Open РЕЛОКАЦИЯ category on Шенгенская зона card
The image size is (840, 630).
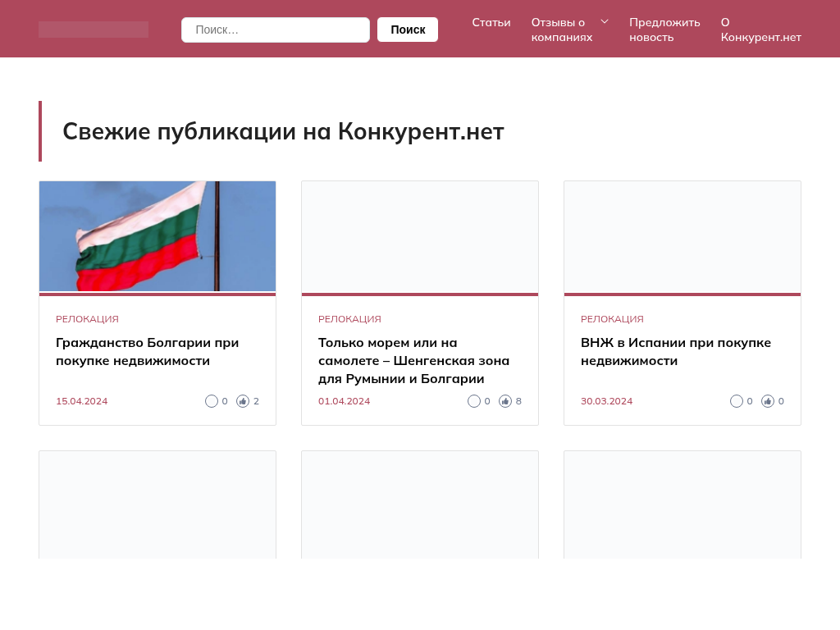pos(349,319)
